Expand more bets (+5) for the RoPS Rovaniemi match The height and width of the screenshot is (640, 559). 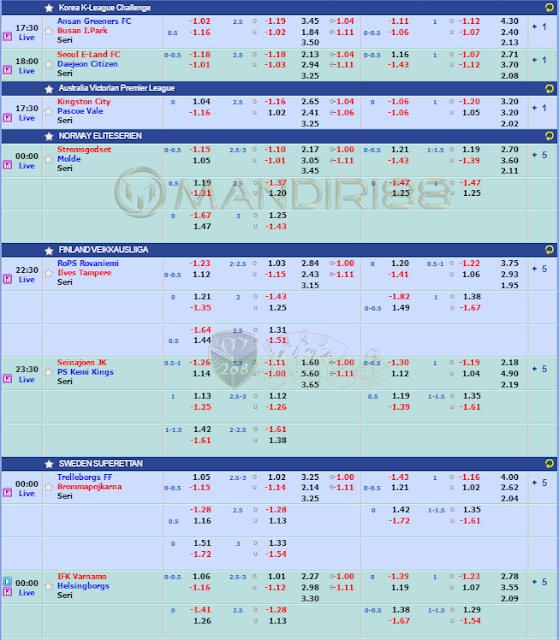tap(539, 269)
